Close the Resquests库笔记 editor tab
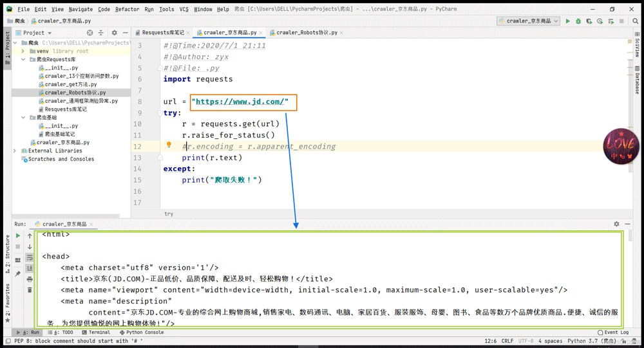The image size is (644, 348). pos(188,33)
